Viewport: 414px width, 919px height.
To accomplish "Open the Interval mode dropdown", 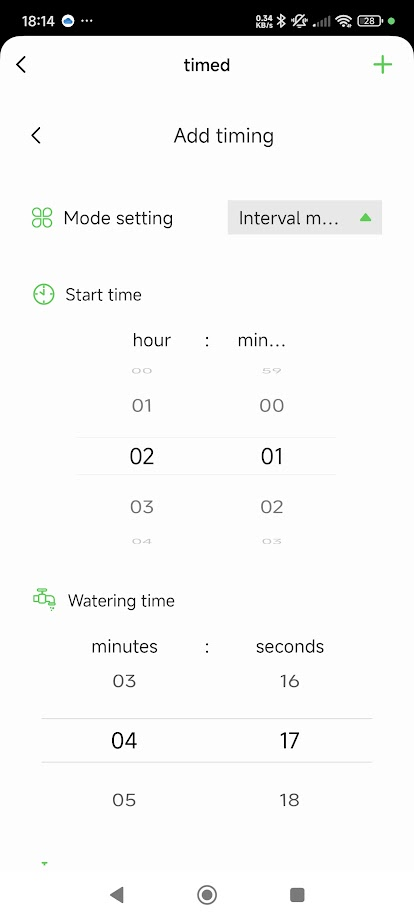I will coord(305,217).
